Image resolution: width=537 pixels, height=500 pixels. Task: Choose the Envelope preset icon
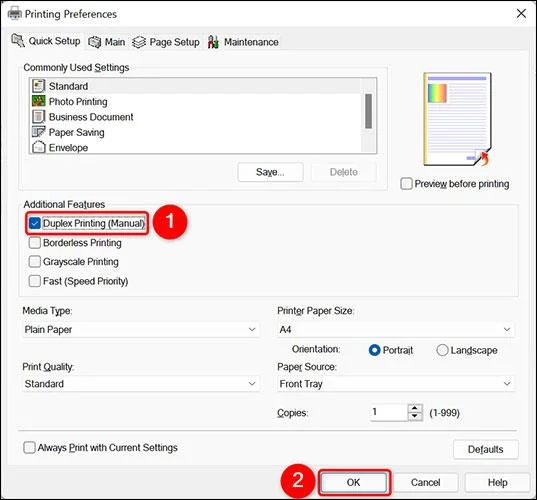38,147
